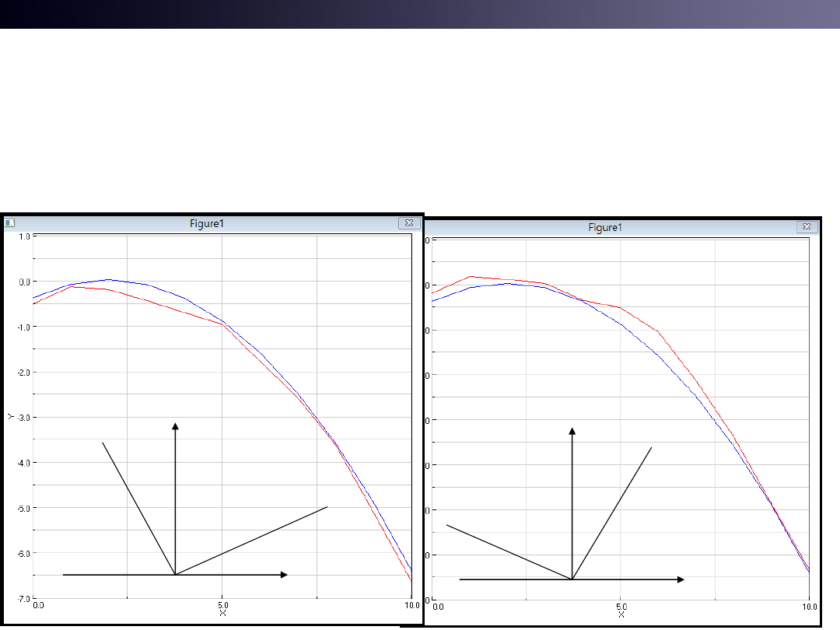Click the X axis label in right plot
This screenshot has width=840, height=630.
tap(621, 614)
